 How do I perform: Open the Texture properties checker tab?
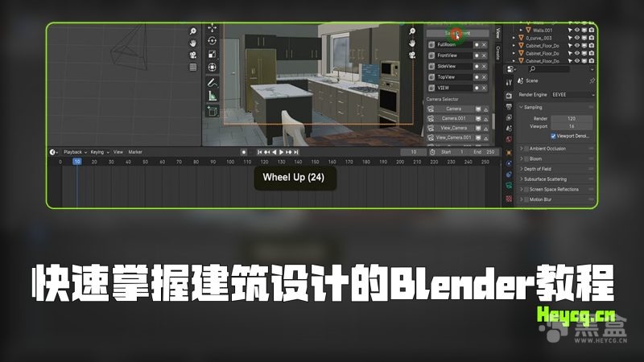(509, 199)
